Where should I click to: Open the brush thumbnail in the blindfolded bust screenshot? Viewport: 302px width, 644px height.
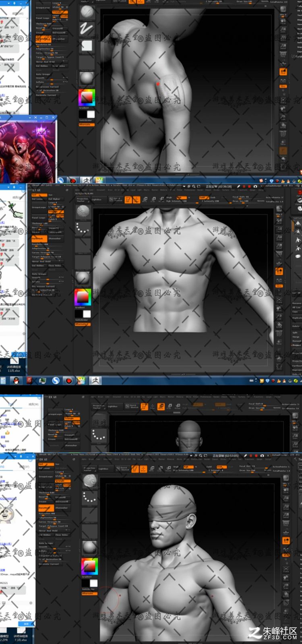(x=90, y=481)
